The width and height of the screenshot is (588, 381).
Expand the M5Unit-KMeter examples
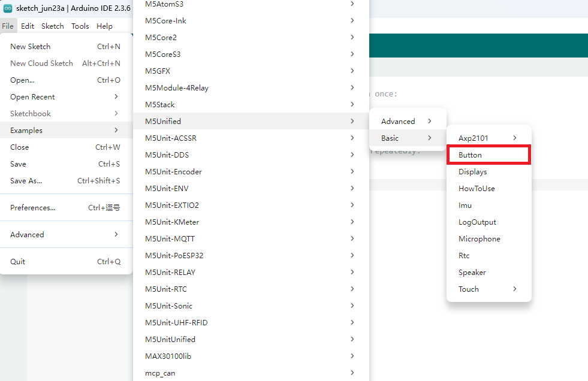[251, 222]
